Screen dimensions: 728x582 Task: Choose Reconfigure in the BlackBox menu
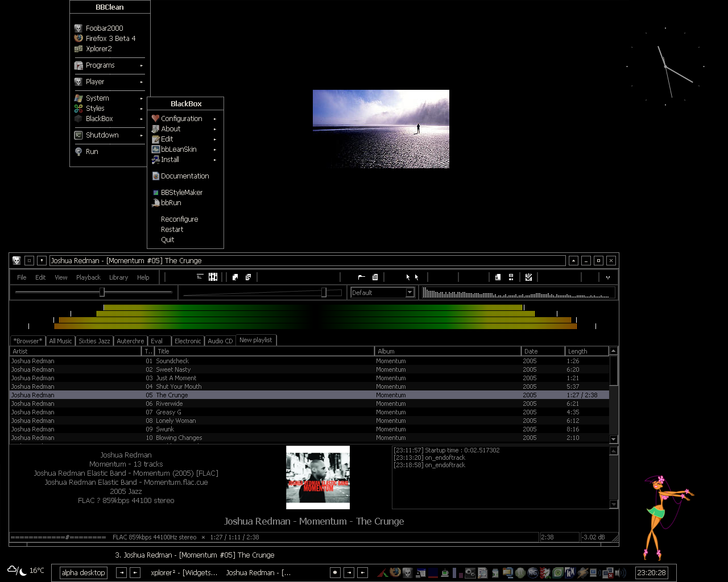pos(180,219)
